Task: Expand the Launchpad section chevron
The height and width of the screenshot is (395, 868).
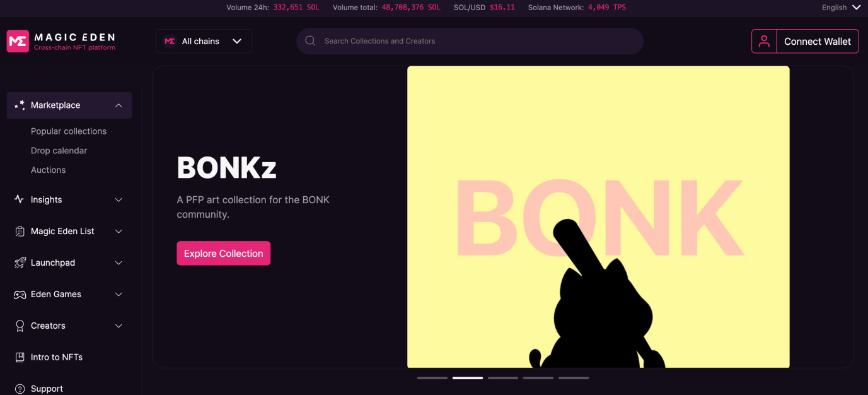Action: [119, 263]
